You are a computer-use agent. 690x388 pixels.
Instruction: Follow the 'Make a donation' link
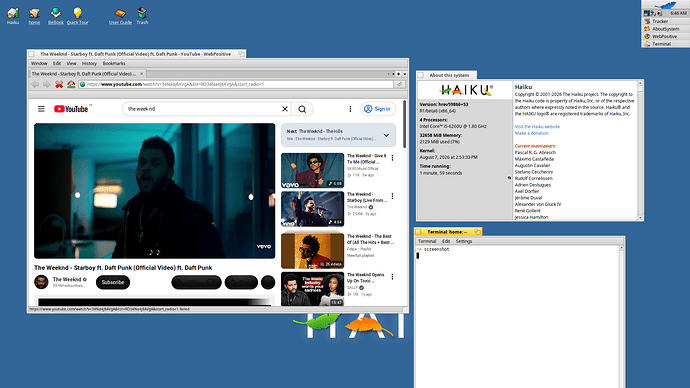[532, 133]
